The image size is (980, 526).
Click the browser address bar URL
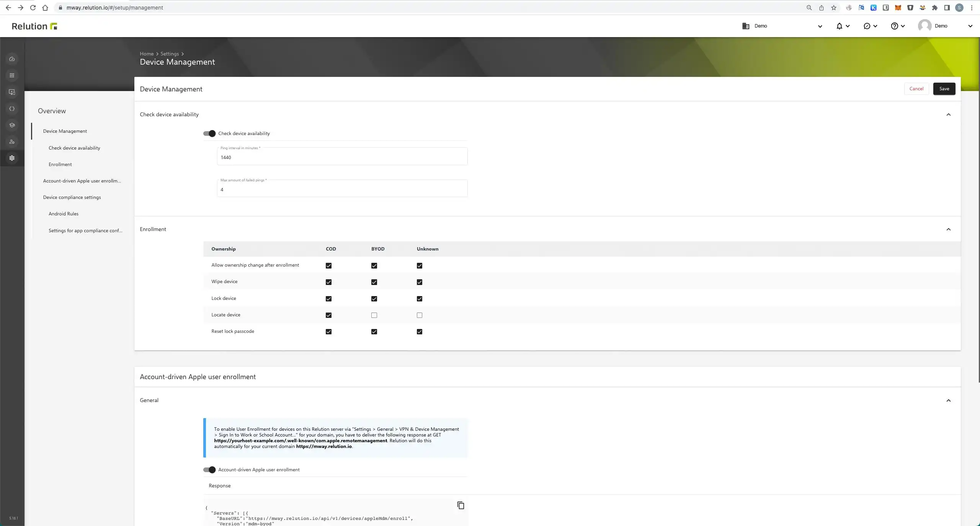pyautogui.click(x=115, y=8)
